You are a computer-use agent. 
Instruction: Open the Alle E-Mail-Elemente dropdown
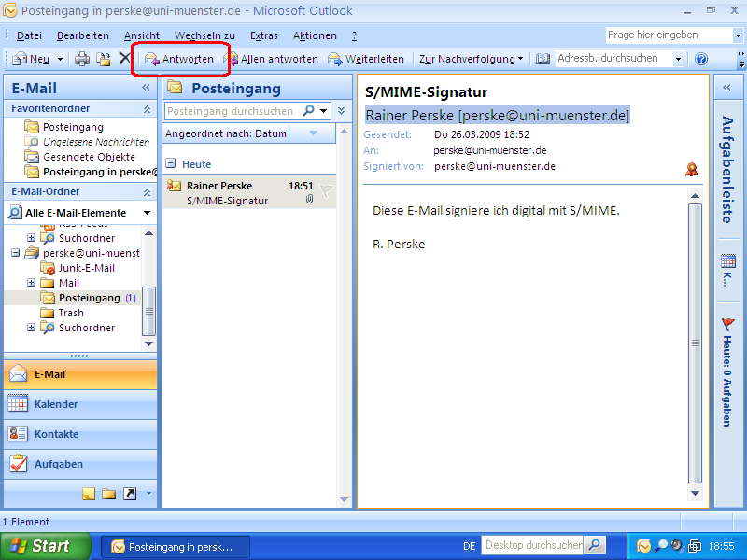click(147, 213)
